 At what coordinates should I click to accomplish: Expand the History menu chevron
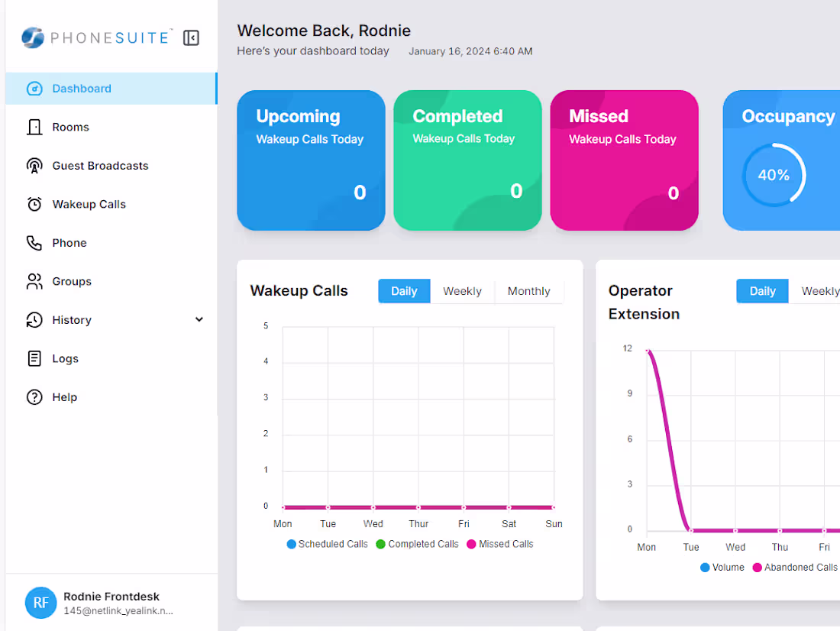coord(199,319)
